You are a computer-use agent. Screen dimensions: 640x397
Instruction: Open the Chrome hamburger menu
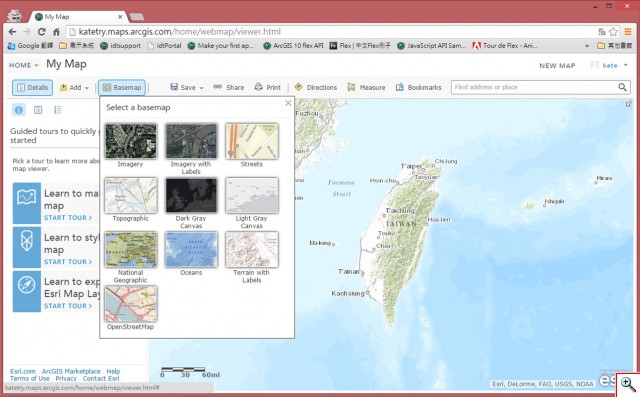(628, 32)
